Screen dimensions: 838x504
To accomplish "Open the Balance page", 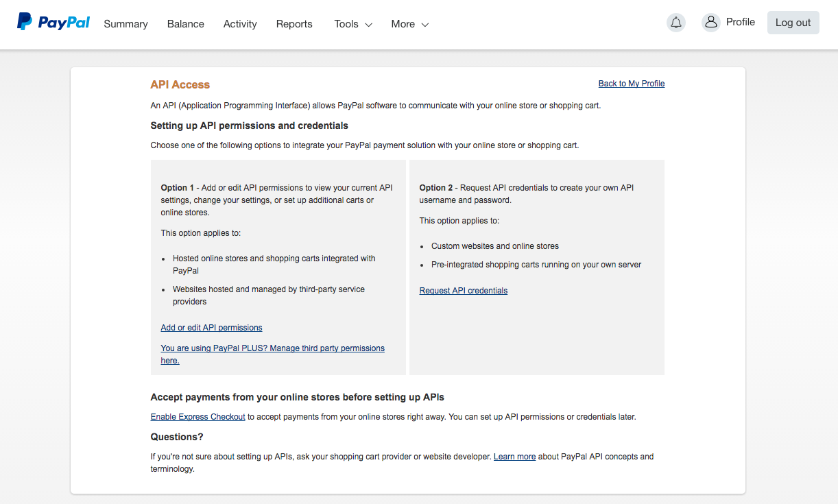I will pos(186,24).
